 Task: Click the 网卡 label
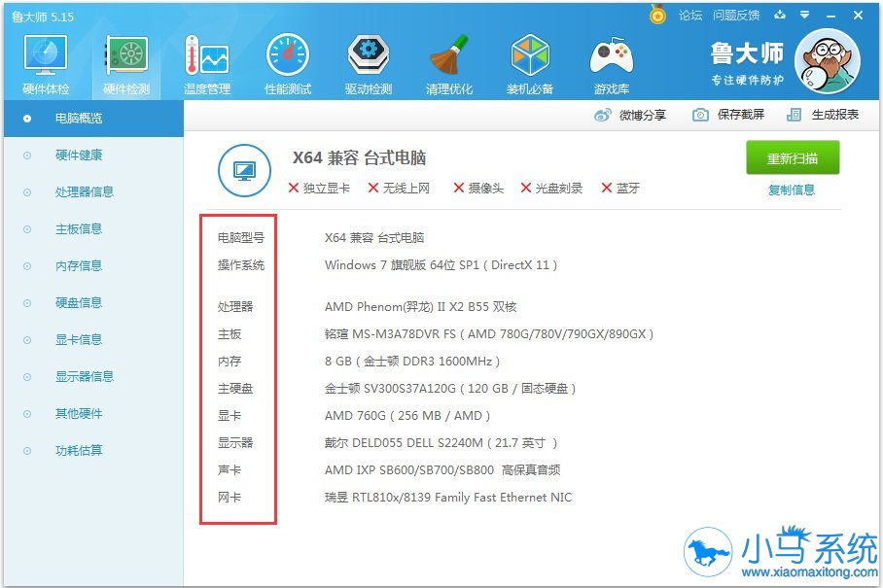point(230,498)
